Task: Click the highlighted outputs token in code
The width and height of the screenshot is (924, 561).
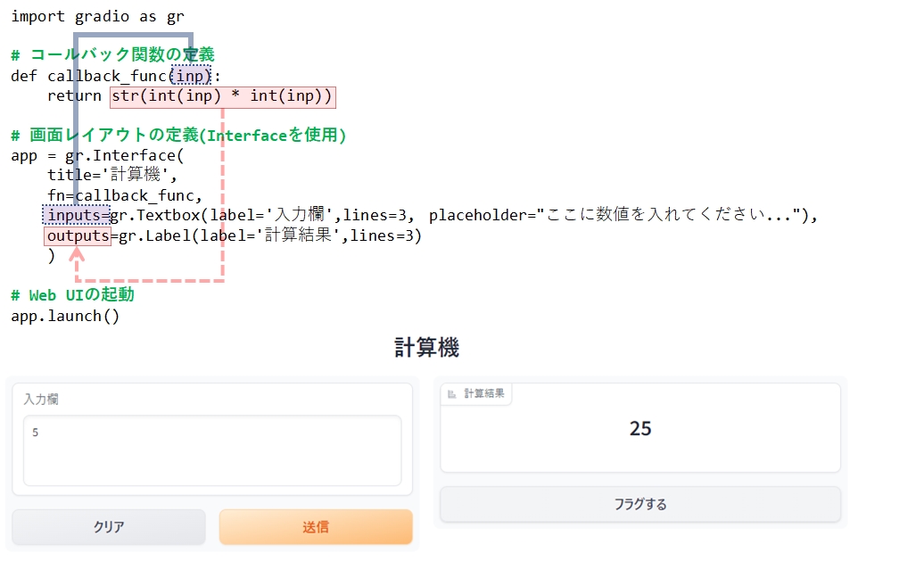Action: point(77,235)
